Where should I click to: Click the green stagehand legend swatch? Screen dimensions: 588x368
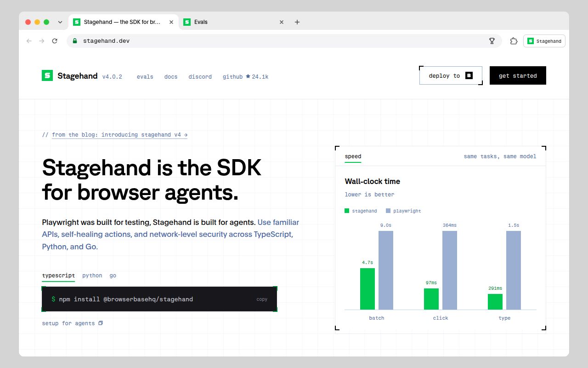pyautogui.click(x=347, y=211)
